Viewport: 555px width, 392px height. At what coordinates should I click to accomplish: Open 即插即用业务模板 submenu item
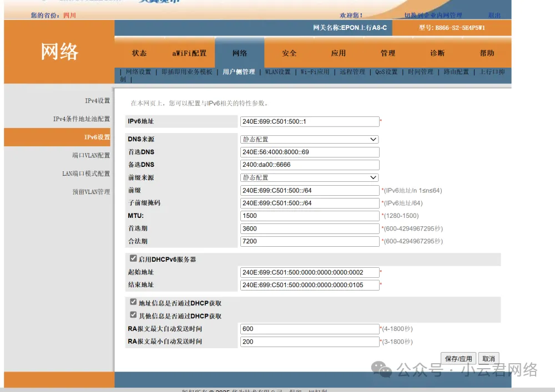pyautogui.click(x=187, y=72)
